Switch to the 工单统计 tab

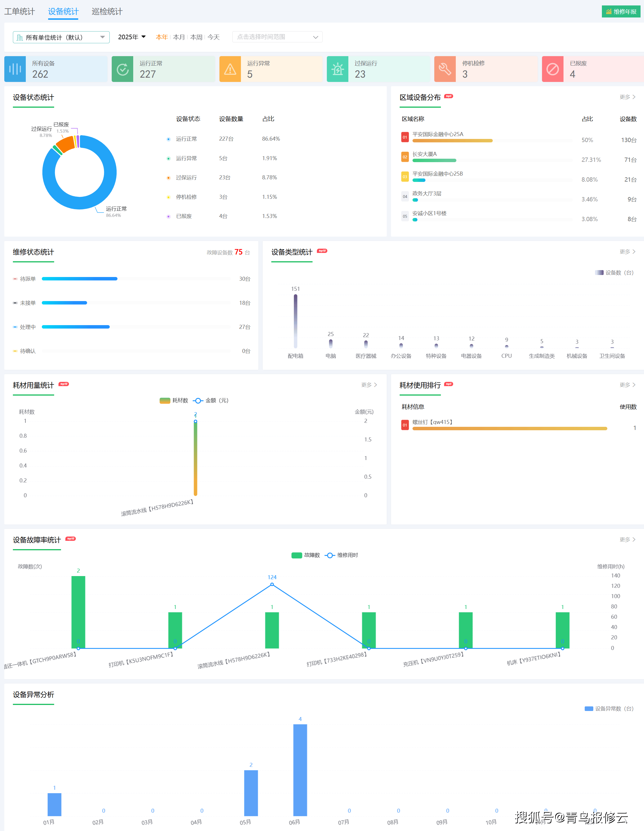tap(19, 11)
